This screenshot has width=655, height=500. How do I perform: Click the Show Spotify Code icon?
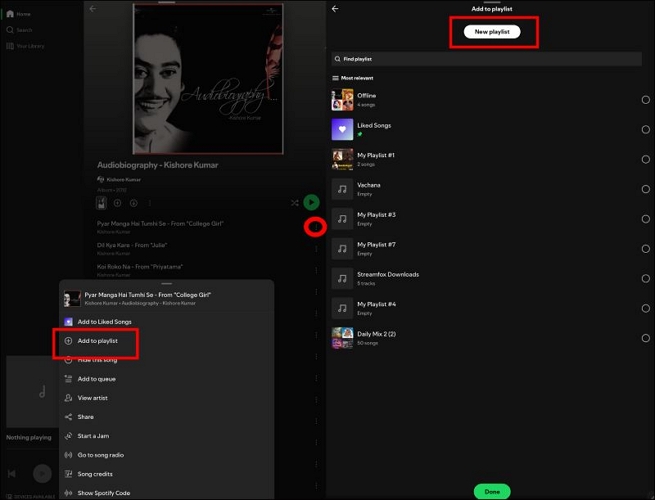tap(68, 493)
